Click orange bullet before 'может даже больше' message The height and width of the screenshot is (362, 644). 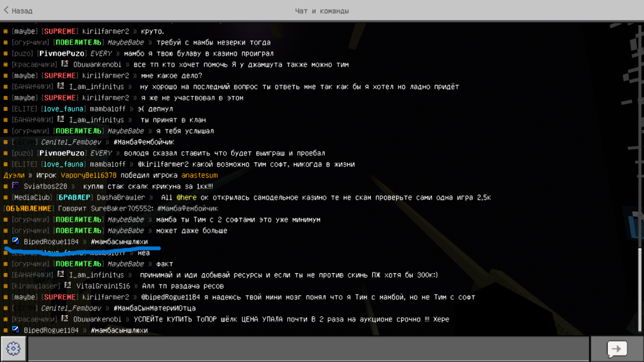coord(5,231)
